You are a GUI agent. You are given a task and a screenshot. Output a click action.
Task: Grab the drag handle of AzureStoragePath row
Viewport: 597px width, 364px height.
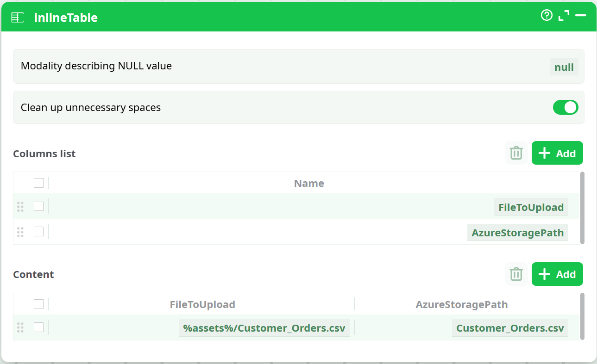coord(20,232)
